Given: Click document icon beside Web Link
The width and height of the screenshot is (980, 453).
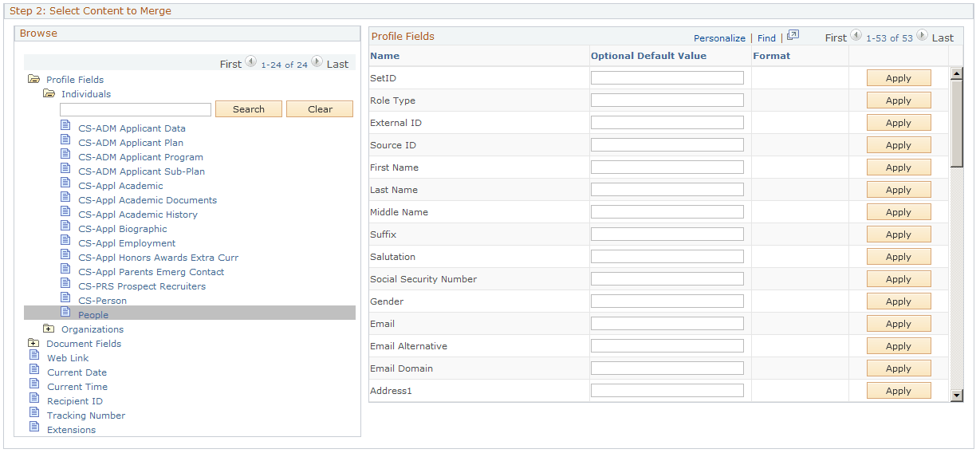Looking at the screenshot, I should pos(34,356).
